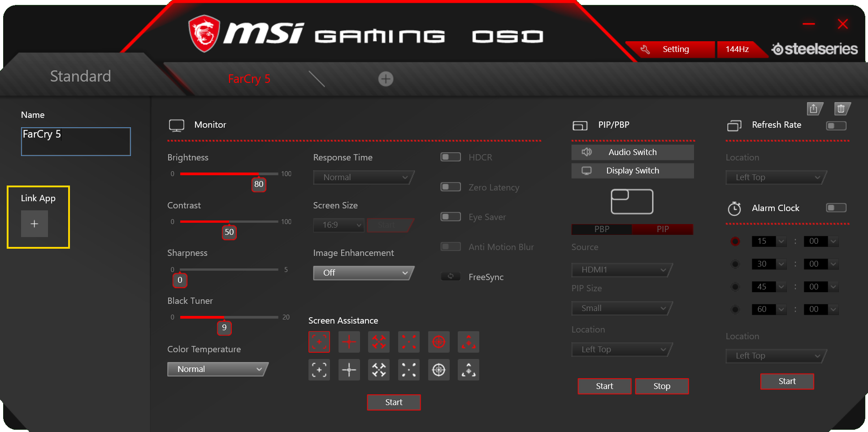Viewport: 868px width, 432px height.
Task: Select the white triangle-dots crosshair overlay
Action: pyautogui.click(x=469, y=370)
